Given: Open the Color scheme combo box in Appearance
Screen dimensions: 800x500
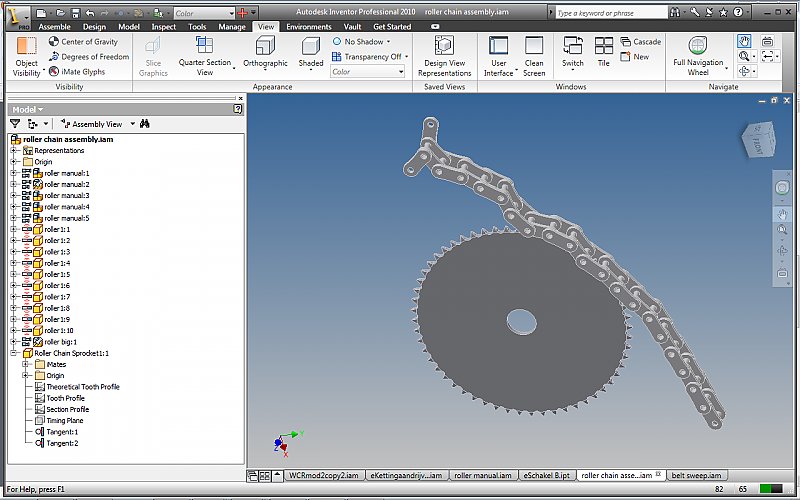Looking at the screenshot, I should 367,72.
